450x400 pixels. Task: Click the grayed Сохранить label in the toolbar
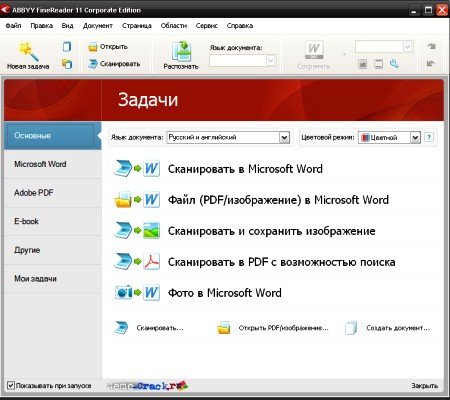314,67
